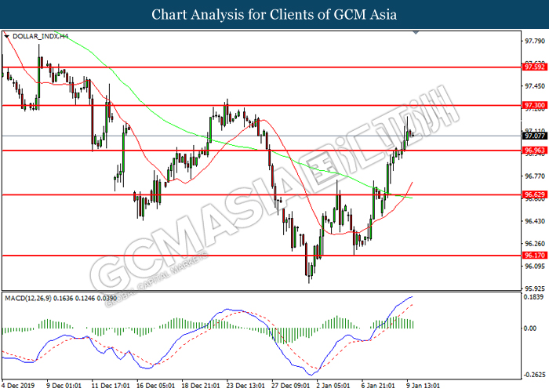Image resolution: width=549 pixels, height=392 pixels.
Task: Select the 97.300 horizontal line price tag
Action: tap(534, 105)
